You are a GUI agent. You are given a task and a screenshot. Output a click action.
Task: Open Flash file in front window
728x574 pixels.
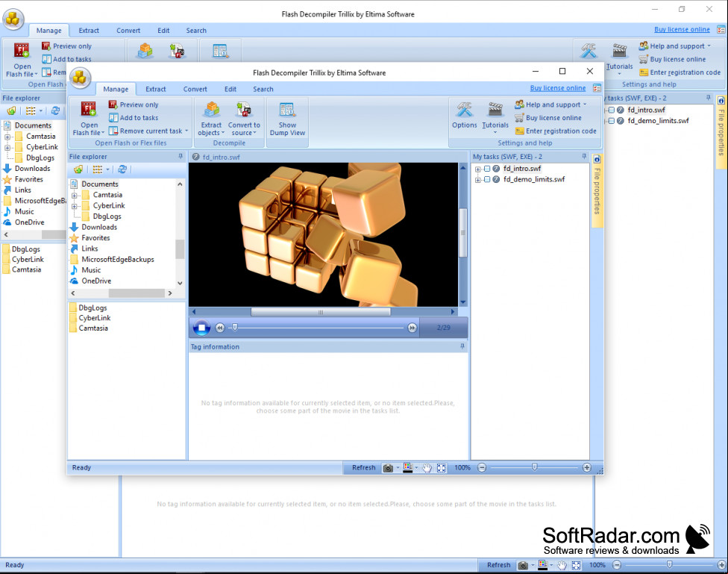click(x=88, y=118)
